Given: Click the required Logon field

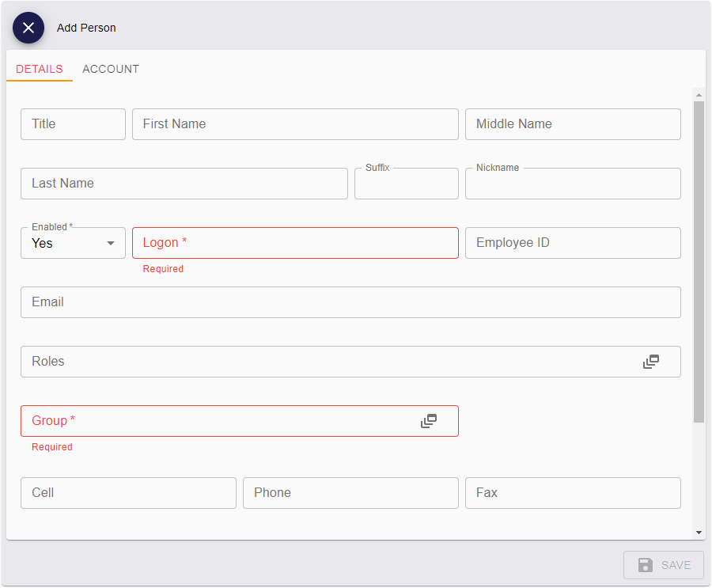Looking at the screenshot, I should coord(295,243).
